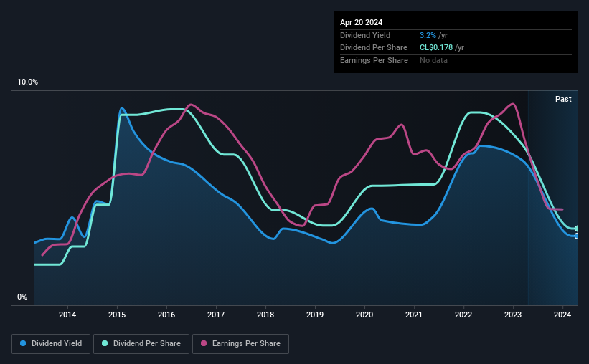Toggle the Dividend Yield legend series

coord(51,344)
